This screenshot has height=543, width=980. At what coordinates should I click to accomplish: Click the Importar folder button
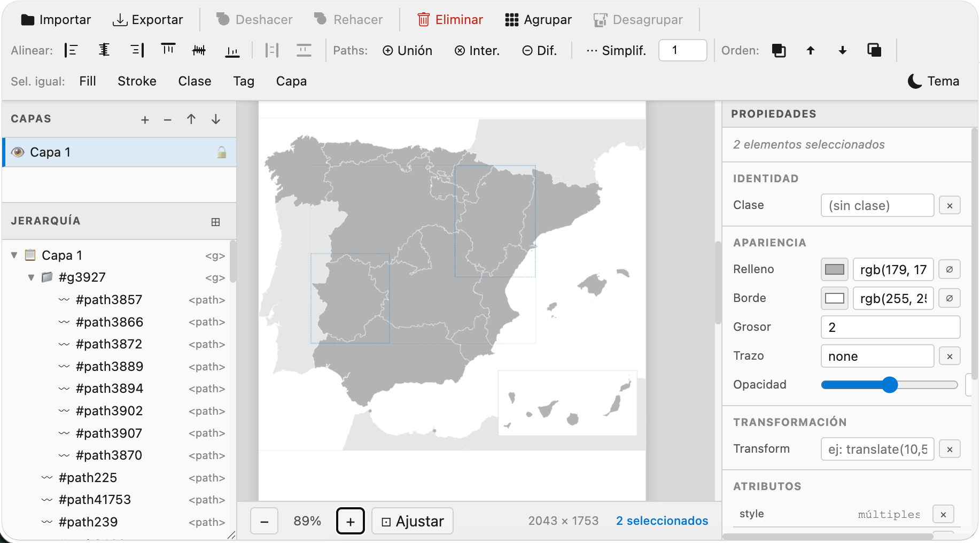(x=56, y=20)
